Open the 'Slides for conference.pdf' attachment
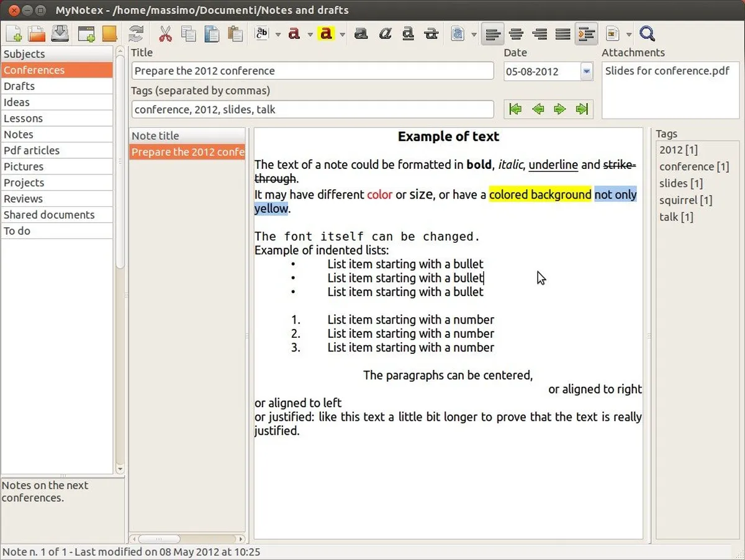745x560 pixels. click(667, 71)
